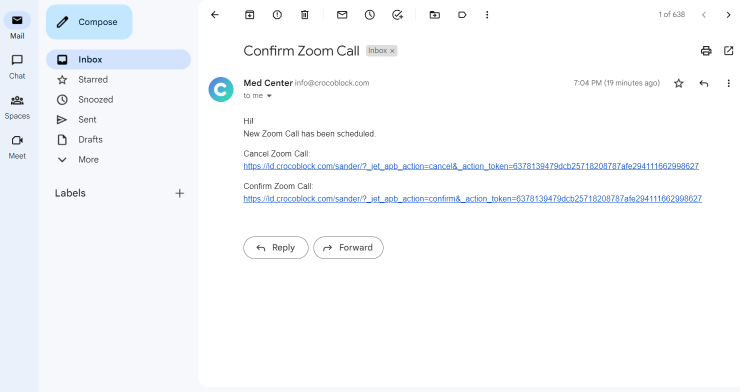Open the toolbar's More options menu
This screenshot has height=392, width=740.
coord(487,15)
